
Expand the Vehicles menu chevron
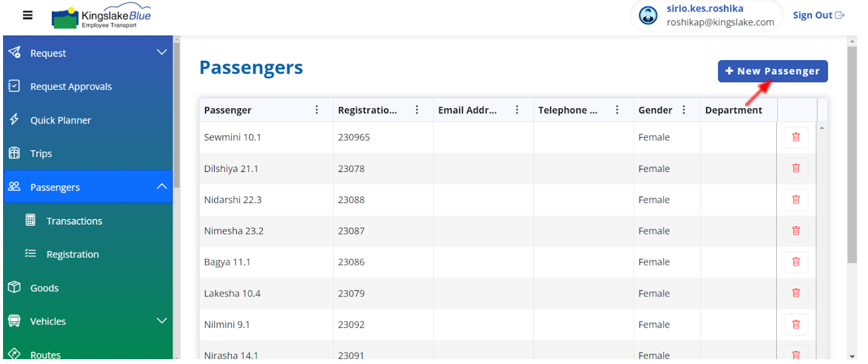(162, 320)
